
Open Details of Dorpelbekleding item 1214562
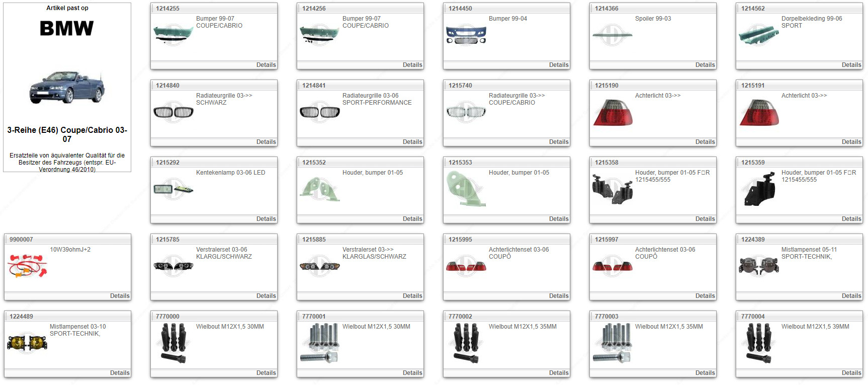[x=851, y=65]
